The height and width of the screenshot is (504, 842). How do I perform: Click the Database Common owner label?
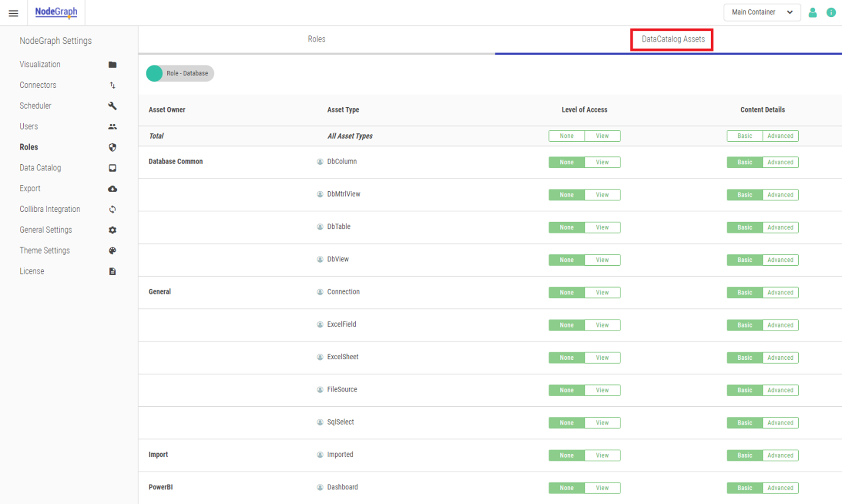click(x=176, y=162)
